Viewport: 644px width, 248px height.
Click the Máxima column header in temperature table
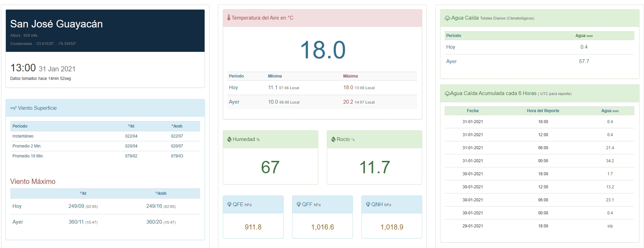pos(350,76)
